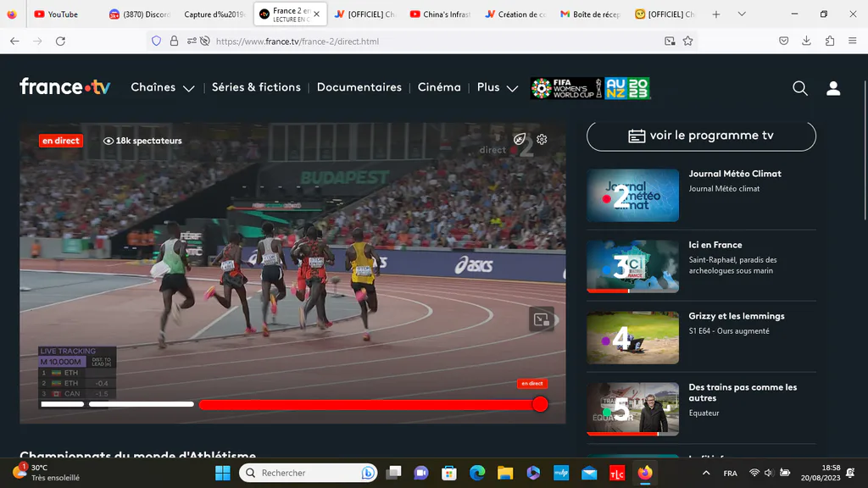Viewport: 868px width, 488px height.
Task: Click the voir le programme tv button
Action: pyautogui.click(x=701, y=136)
